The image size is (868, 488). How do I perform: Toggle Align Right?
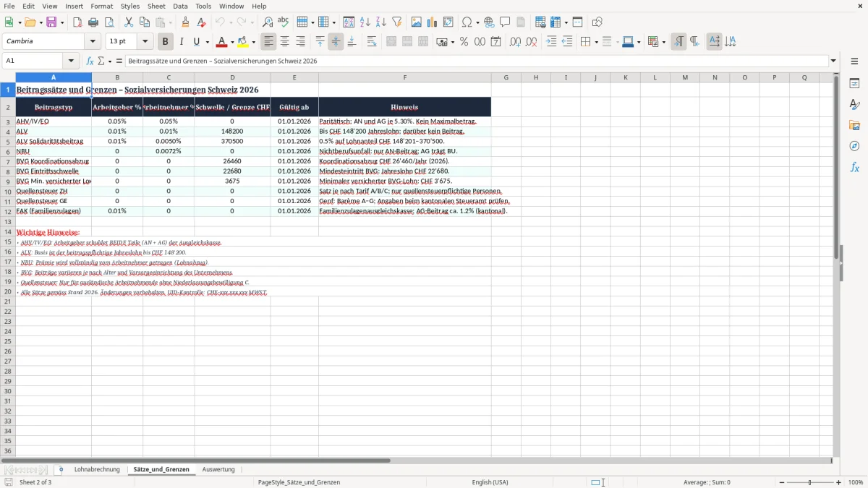tap(300, 42)
